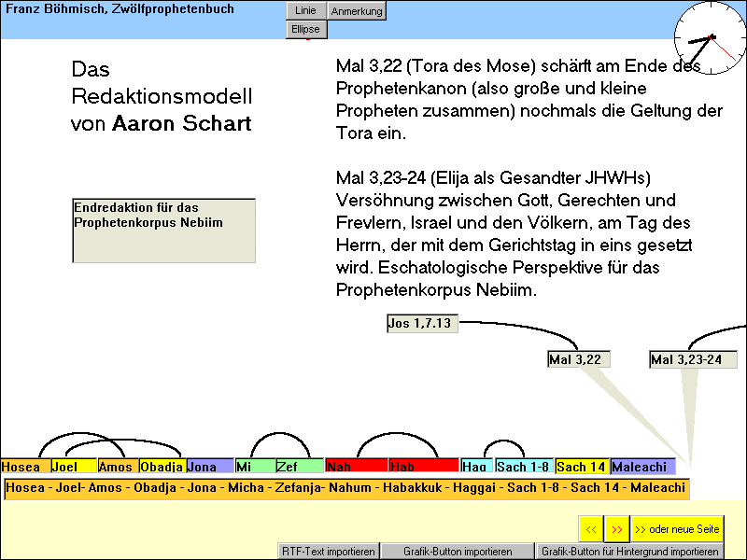
Task: Click the Linie tool button
Action: (305, 11)
